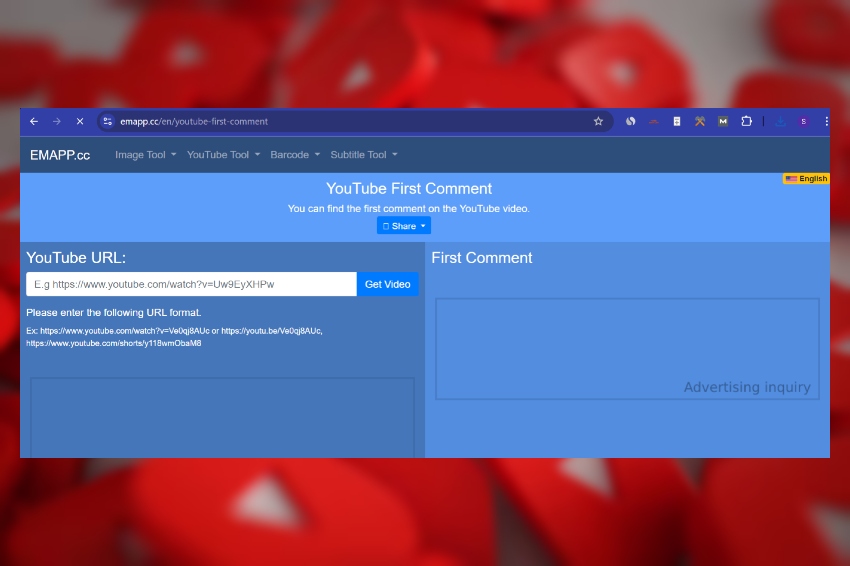The image size is (850, 566).
Task: Click the 'YouTube URL:' label
Action: [76, 258]
